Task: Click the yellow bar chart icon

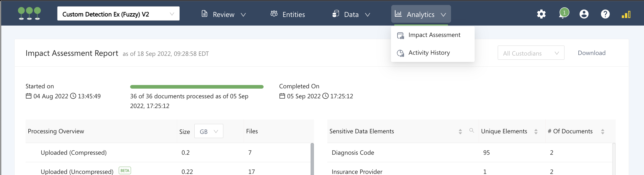Action: tap(626, 14)
